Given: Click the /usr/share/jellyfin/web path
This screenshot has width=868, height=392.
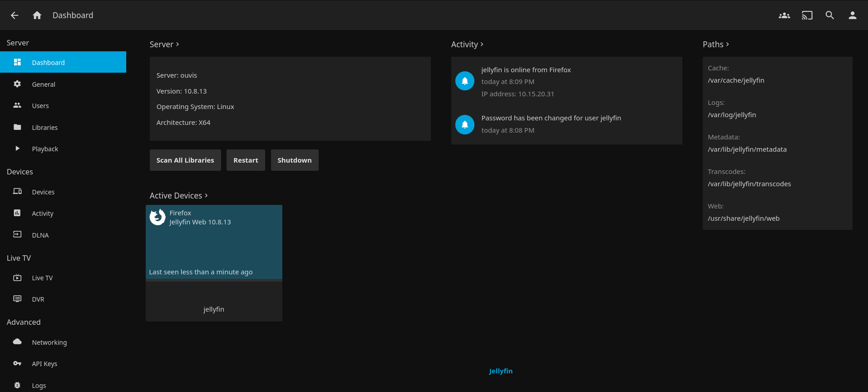Looking at the screenshot, I should coord(744,218).
